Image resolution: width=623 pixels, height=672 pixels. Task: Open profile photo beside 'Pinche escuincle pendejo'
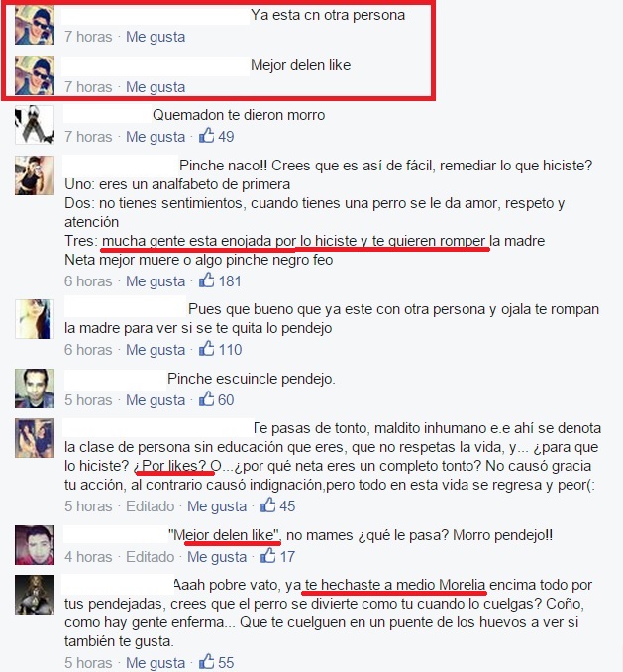click(35, 389)
